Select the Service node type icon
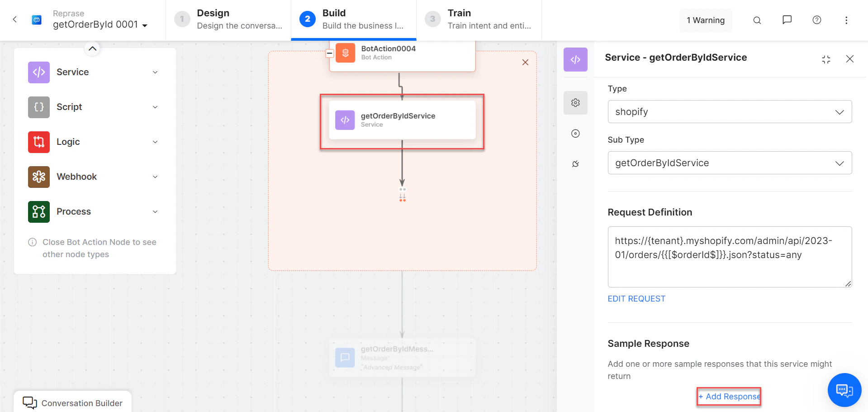This screenshot has width=868, height=412. (38, 72)
